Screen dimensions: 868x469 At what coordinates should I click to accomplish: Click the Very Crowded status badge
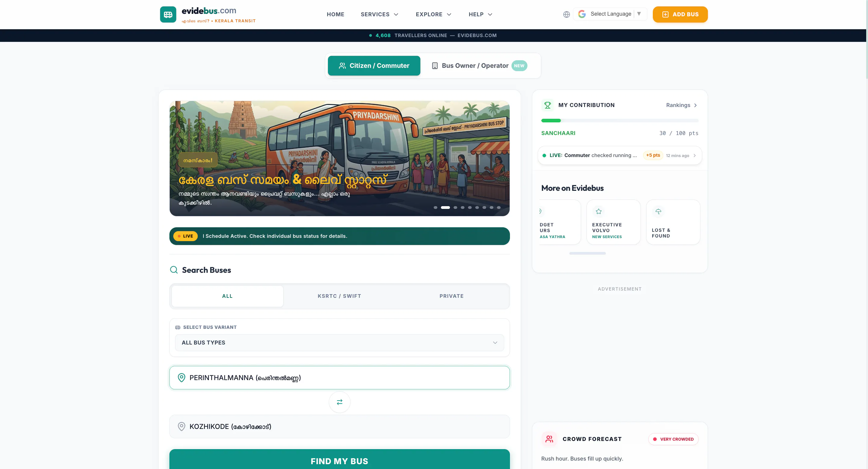[673, 439]
